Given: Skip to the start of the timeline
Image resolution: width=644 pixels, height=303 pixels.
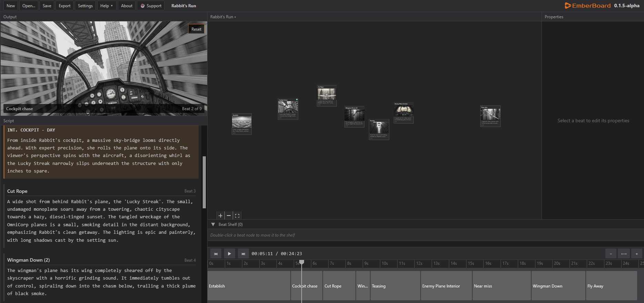Looking at the screenshot, I should (x=216, y=254).
